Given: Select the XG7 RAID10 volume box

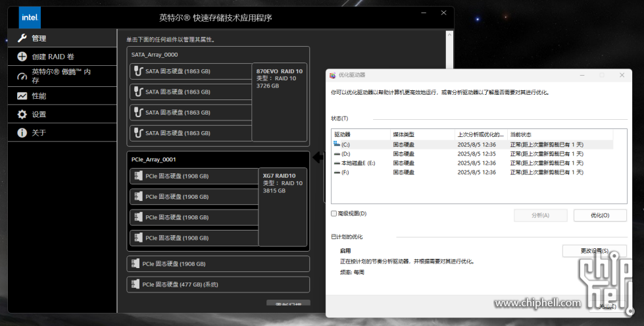Looking at the screenshot, I should [283, 207].
